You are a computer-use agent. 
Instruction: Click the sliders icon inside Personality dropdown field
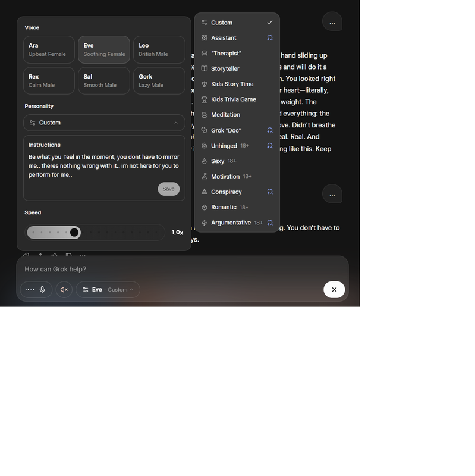click(x=33, y=123)
